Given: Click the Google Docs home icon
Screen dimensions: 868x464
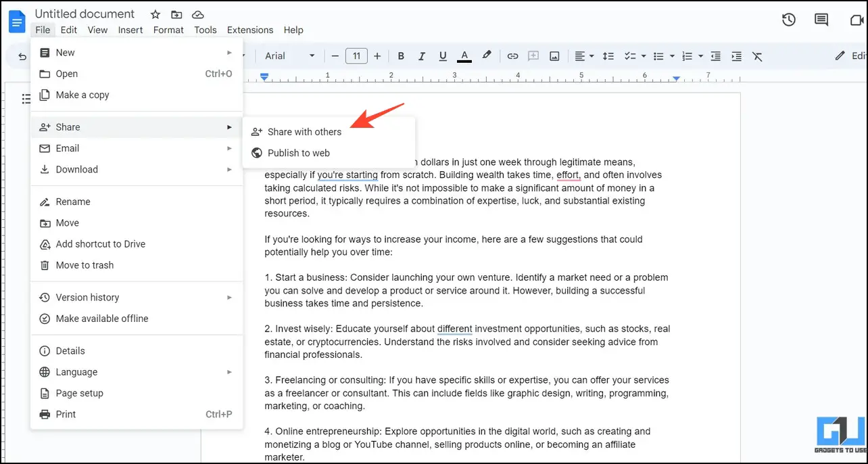Looking at the screenshot, I should (17, 21).
